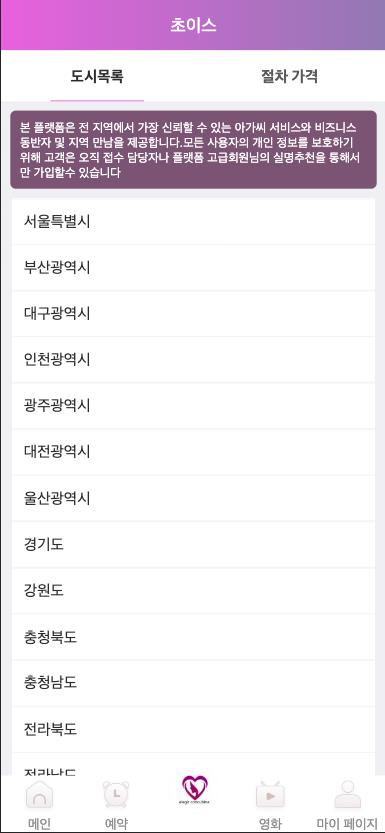
Task: Choose 대구광역시 in the list
Action: pyautogui.click(x=193, y=314)
